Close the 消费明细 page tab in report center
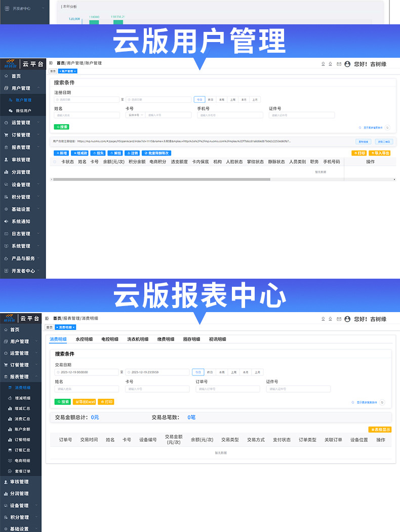The height and width of the screenshot is (532, 400). [73, 327]
